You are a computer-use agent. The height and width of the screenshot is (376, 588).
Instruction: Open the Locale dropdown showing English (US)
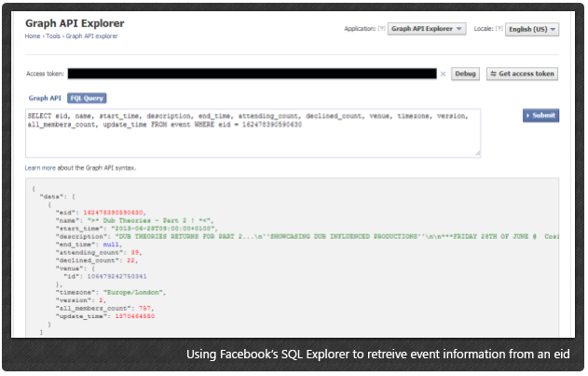(532, 29)
